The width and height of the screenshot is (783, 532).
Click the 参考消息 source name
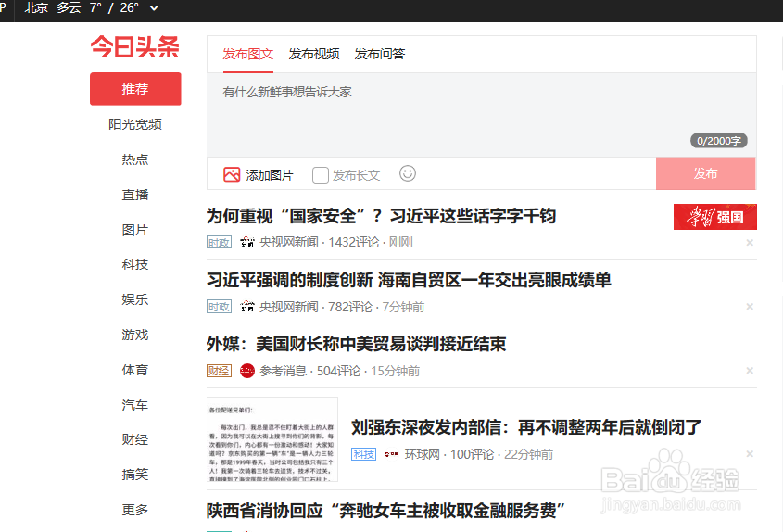click(283, 371)
